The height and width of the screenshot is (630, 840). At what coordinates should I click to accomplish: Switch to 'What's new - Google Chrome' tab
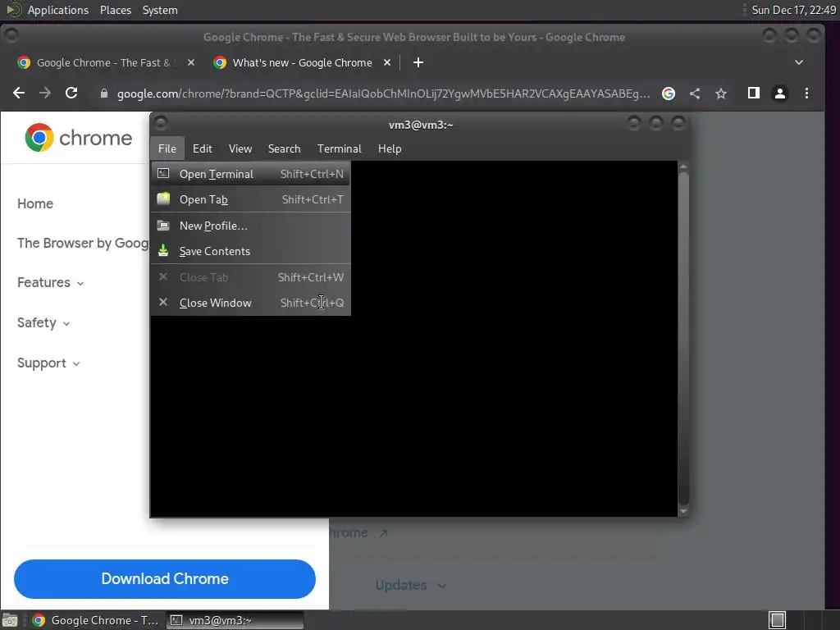tap(302, 62)
